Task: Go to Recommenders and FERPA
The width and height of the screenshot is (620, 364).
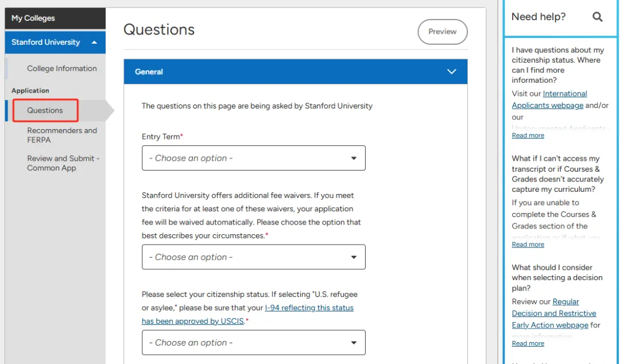Action: click(62, 135)
